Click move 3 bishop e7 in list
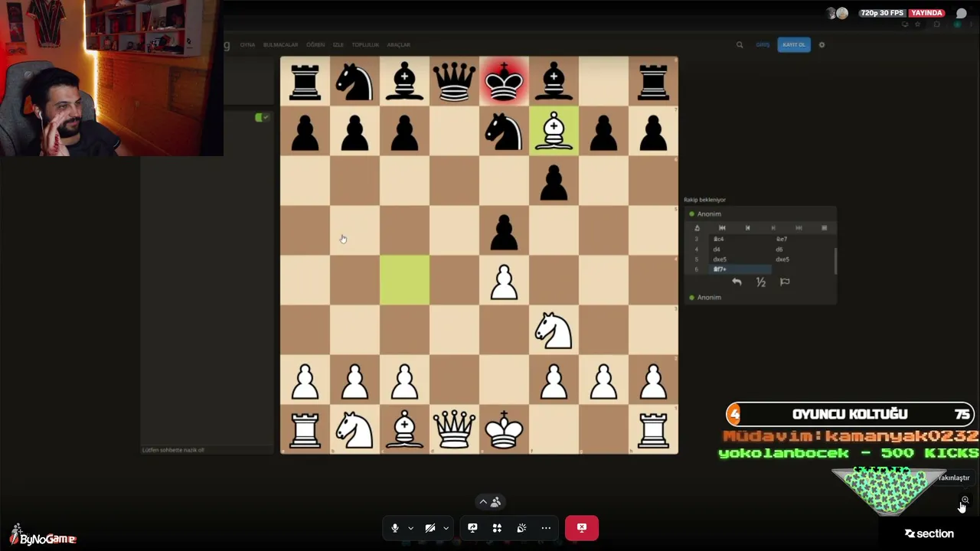 pyautogui.click(x=781, y=239)
